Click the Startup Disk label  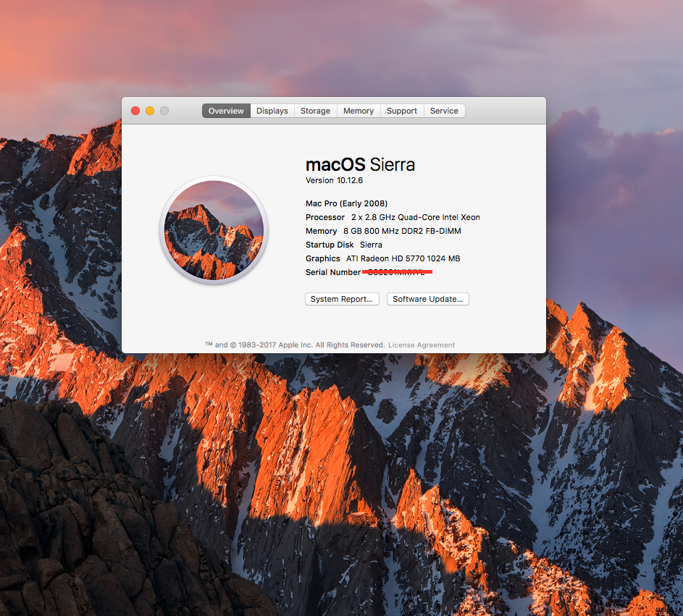pyautogui.click(x=330, y=245)
